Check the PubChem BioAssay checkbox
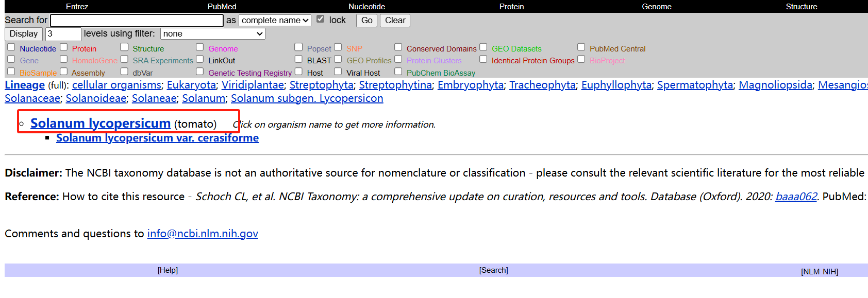 coord(398,71)
